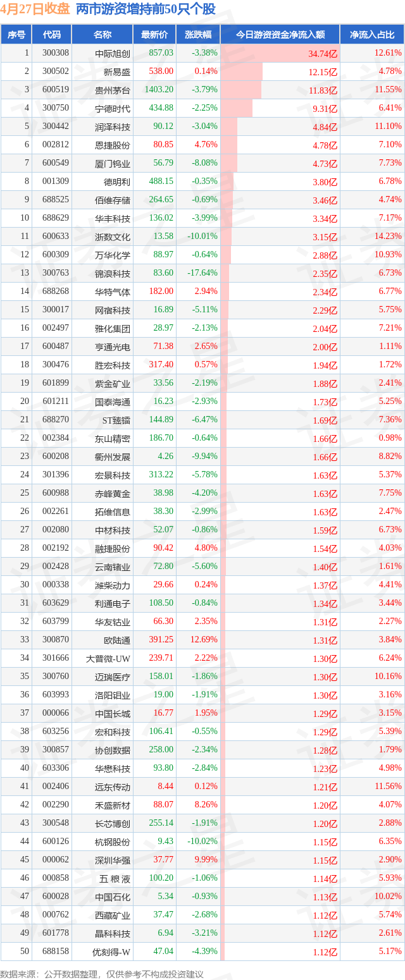Click stock name 深圳华强

click(x=113, y=860)
